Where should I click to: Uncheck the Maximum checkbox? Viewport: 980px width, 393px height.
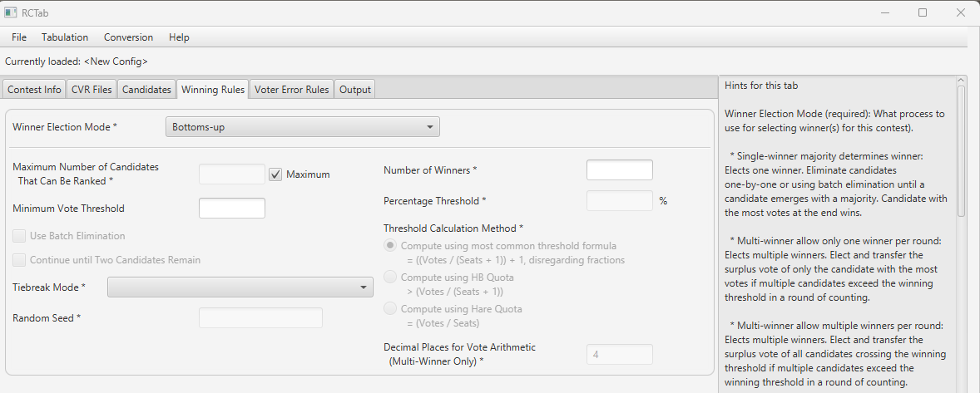pyautogui.click(x=275, y=174)
